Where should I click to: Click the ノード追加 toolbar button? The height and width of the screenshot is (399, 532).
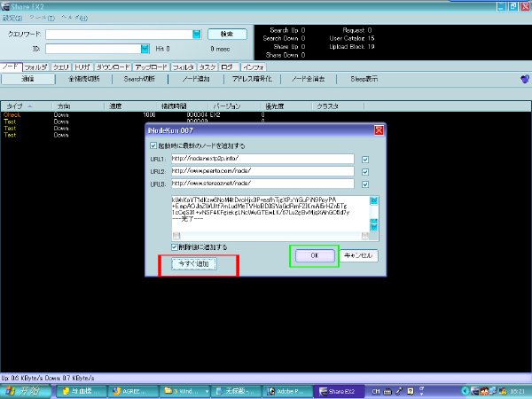coord(196,79)
